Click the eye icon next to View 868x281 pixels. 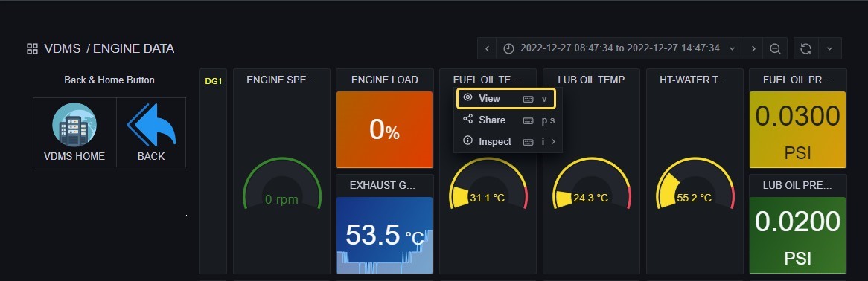click(x=467, y=98)
